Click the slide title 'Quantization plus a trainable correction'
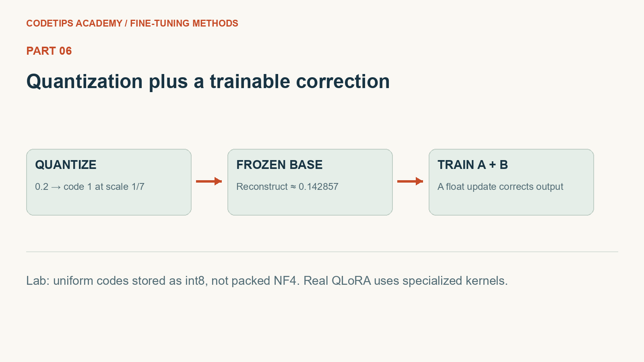 pyautogui.click(x=208, y=82)
